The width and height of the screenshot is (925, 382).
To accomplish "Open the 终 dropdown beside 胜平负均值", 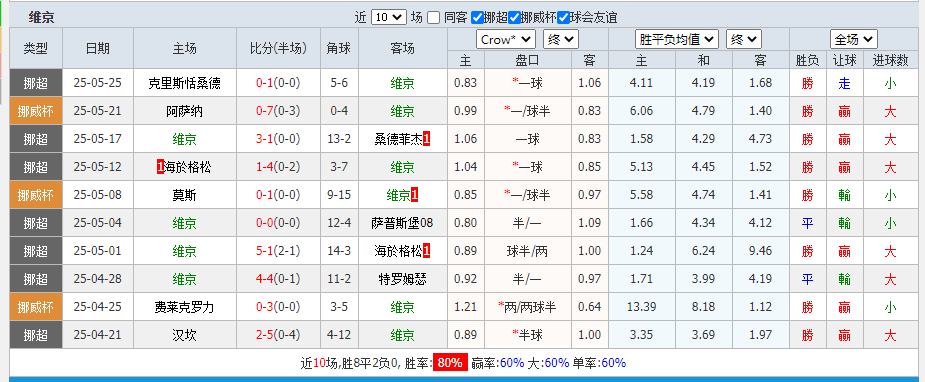I will (x=743, y=39).
